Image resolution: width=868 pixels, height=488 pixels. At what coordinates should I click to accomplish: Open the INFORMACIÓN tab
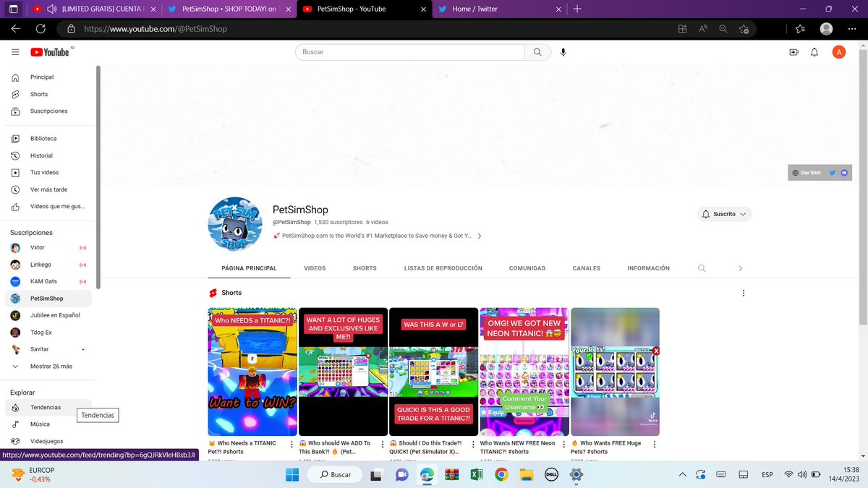click(648, 268)
